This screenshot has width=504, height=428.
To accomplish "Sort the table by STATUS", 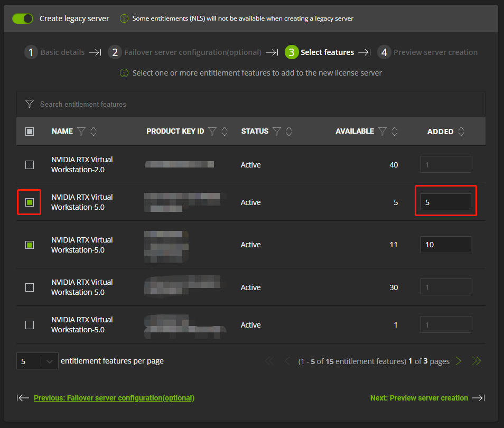I will click(x=289, y=131).
